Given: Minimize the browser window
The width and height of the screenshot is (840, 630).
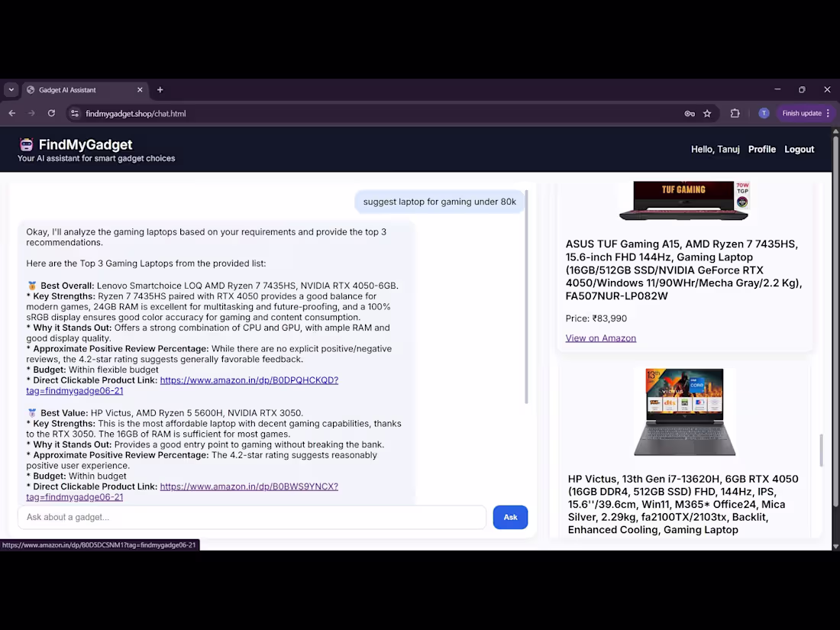Looking at the screenshot, I should (x=777, y=89).
